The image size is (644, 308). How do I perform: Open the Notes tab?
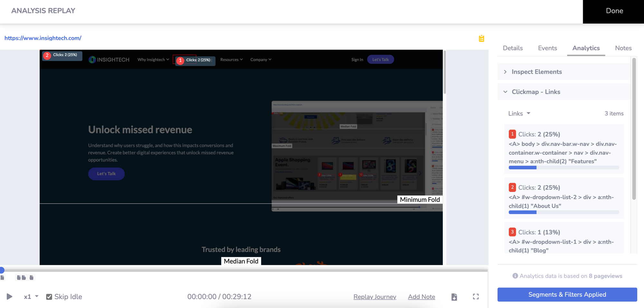623,48
